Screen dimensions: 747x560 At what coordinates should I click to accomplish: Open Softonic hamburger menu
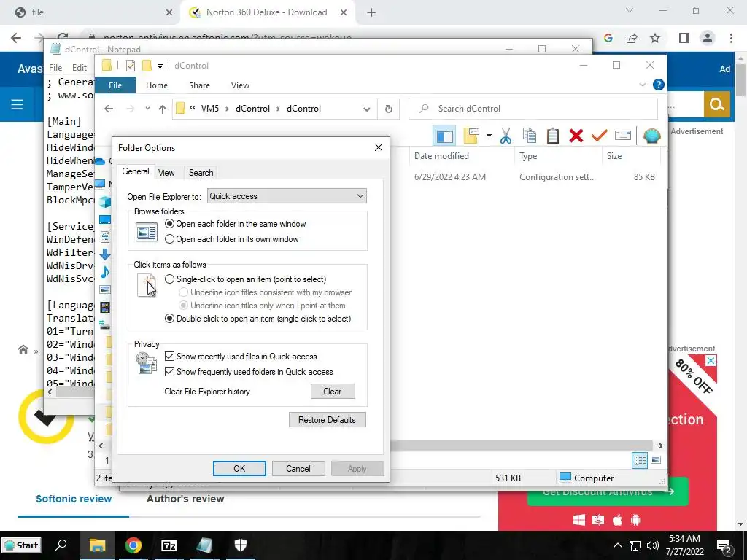(x=18, y=104)
